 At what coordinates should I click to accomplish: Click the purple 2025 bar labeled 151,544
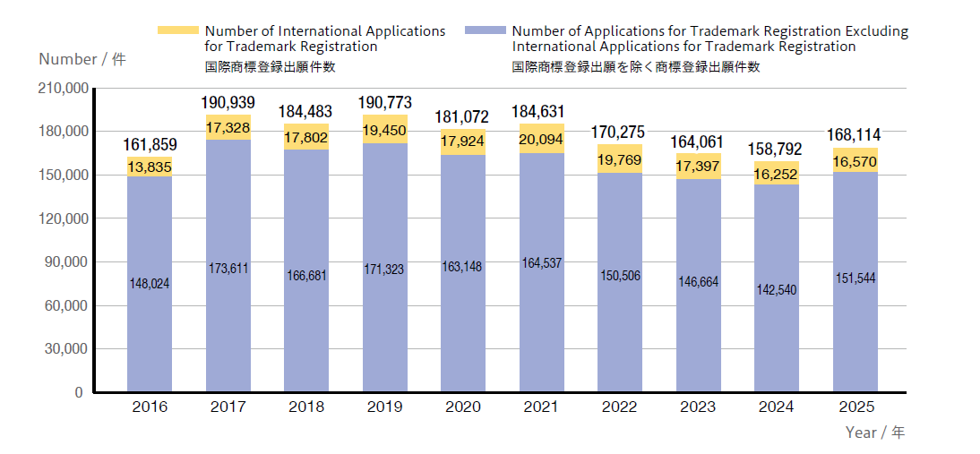pos(855,278)
